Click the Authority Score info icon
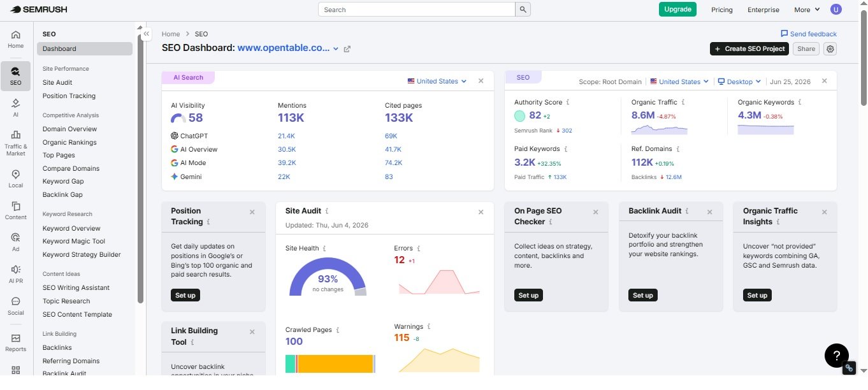The width and height of the screenshot is (868, 390). [568, 102]
